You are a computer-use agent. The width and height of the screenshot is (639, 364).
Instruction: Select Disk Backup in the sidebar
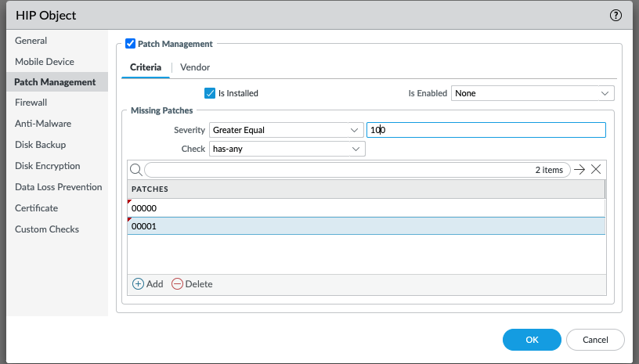(x=41, y=145)
